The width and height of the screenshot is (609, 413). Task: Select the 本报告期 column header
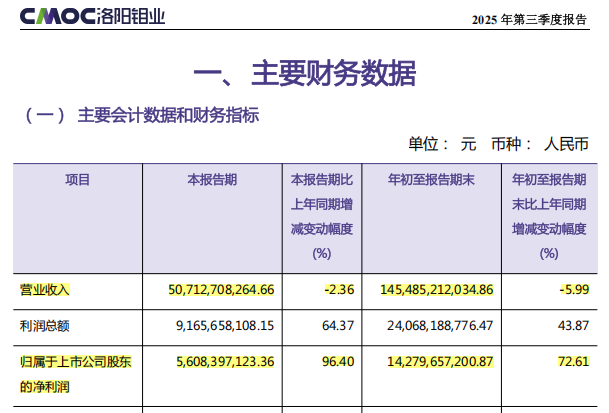pyautogui.click(x=212, y=180)
